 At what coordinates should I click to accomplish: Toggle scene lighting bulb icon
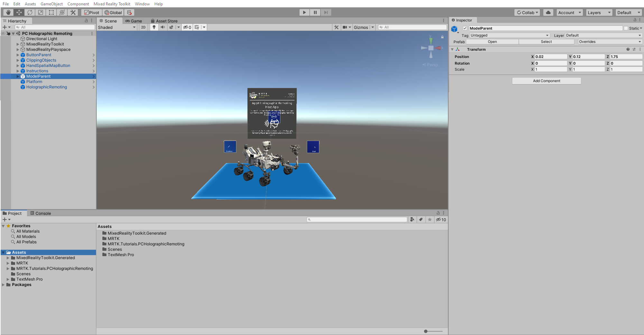point(154,27)
